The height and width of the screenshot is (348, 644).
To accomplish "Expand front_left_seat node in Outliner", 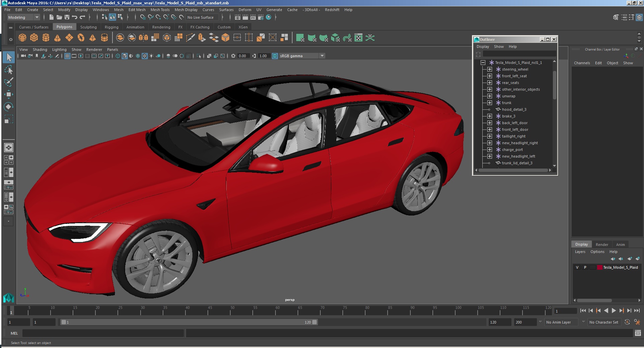I will pyautogui.click(x=490, y=76).
